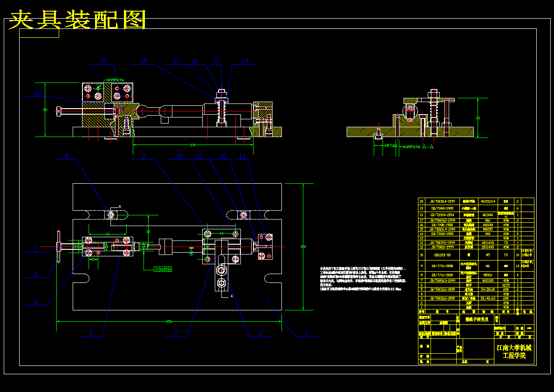
Task: Click balloon callout 2 below the plan view
Action: (261, 333)
